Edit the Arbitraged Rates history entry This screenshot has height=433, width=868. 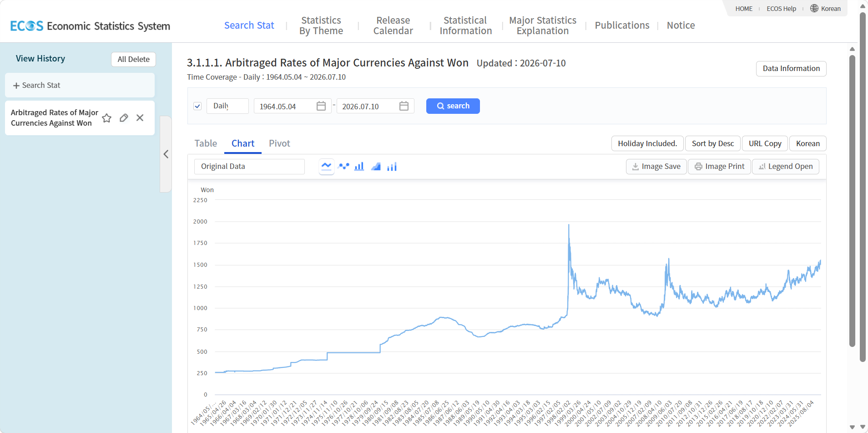(124, 118)
